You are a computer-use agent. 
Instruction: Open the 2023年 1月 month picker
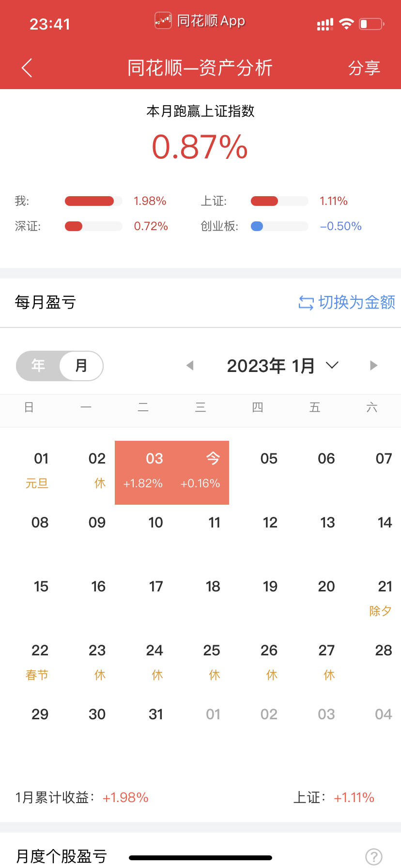[282, 366]
